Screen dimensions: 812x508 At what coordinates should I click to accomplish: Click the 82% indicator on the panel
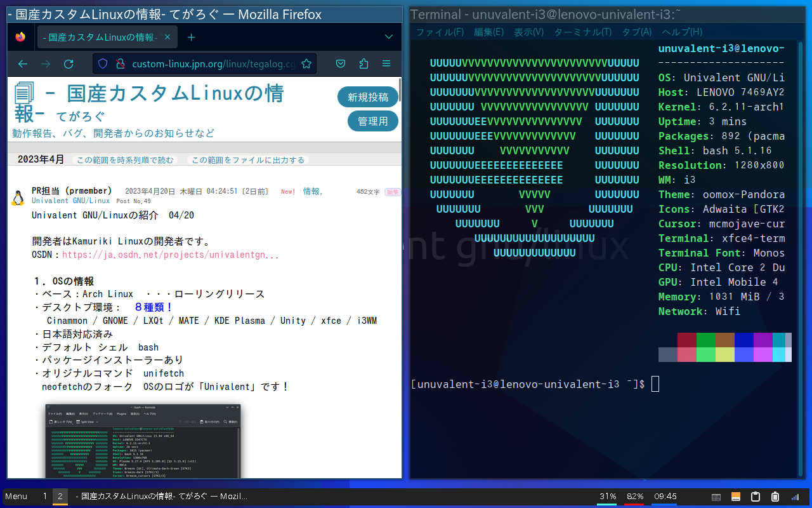[x=634, y=497]
